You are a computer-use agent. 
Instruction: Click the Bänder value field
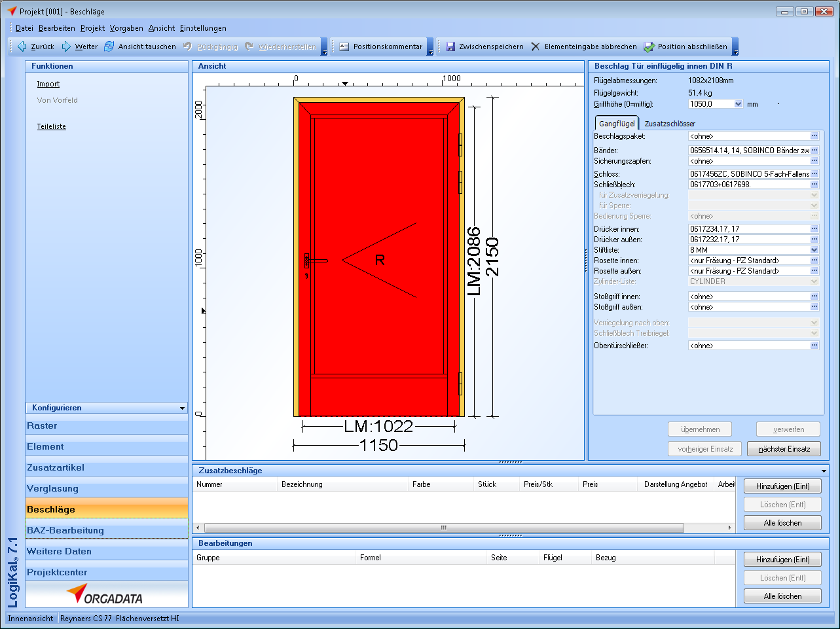(749, 151)
